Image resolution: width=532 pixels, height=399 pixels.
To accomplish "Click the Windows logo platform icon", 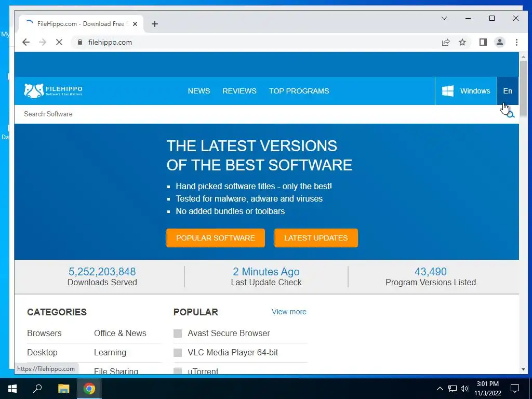I will (x=447, y=91).
